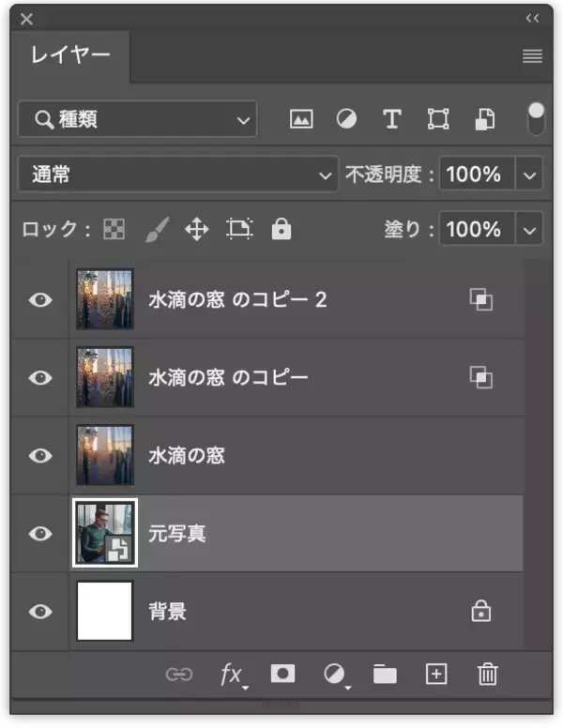
Task: Create a new layer plus icon
Action: 436,674
